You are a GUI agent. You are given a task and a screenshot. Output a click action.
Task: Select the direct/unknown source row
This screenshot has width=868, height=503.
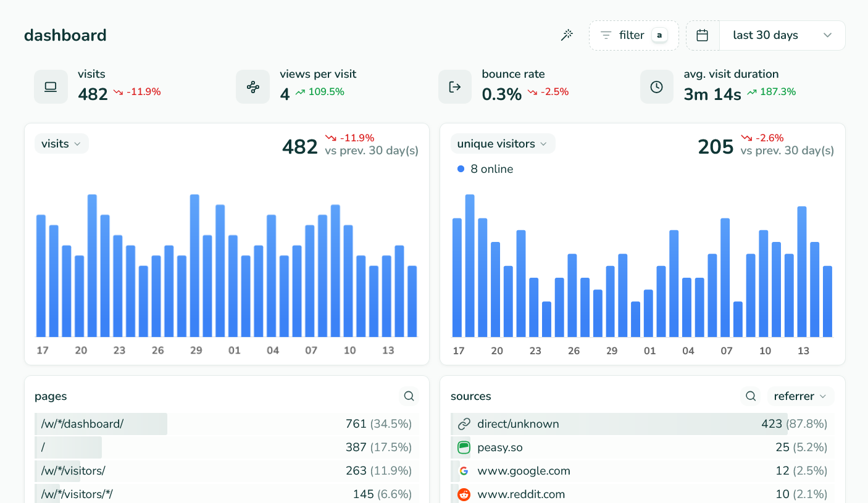click(643, 424)
